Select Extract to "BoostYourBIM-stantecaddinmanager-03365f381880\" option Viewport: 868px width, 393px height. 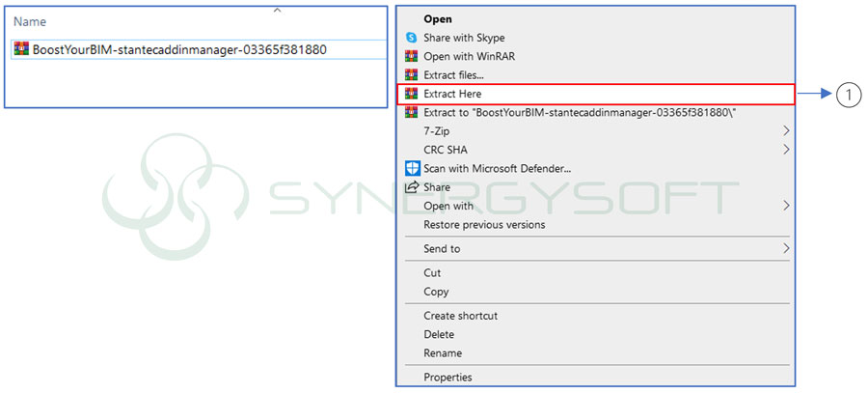coord(580,112)
